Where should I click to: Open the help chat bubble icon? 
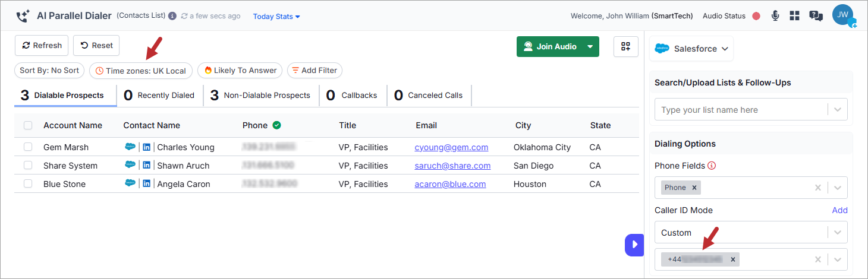(x=816, y=16)
